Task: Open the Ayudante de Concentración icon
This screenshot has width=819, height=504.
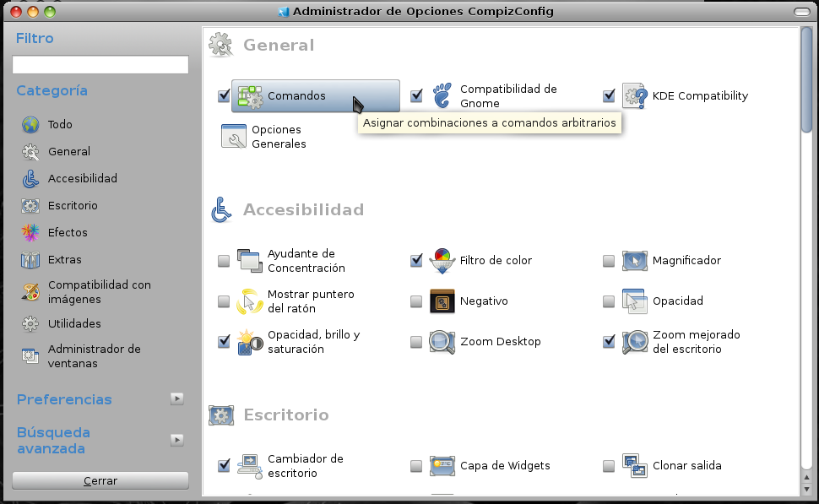Action: 250,261
